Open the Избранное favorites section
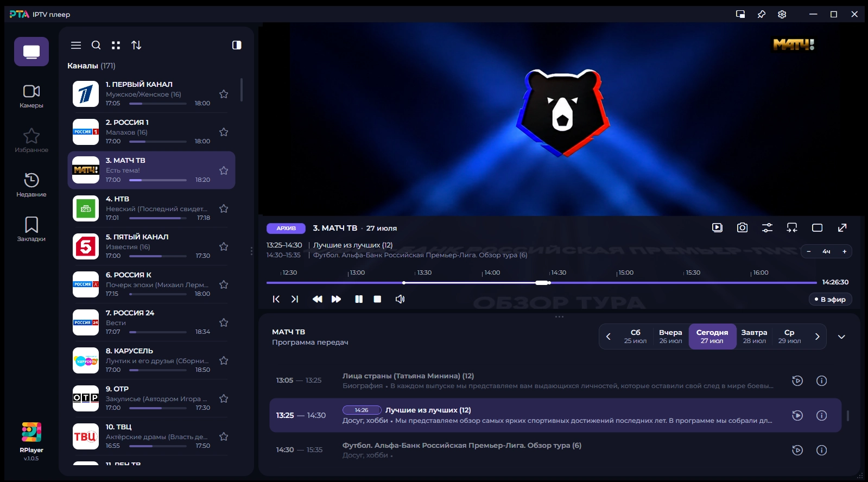 pos(31,141)
